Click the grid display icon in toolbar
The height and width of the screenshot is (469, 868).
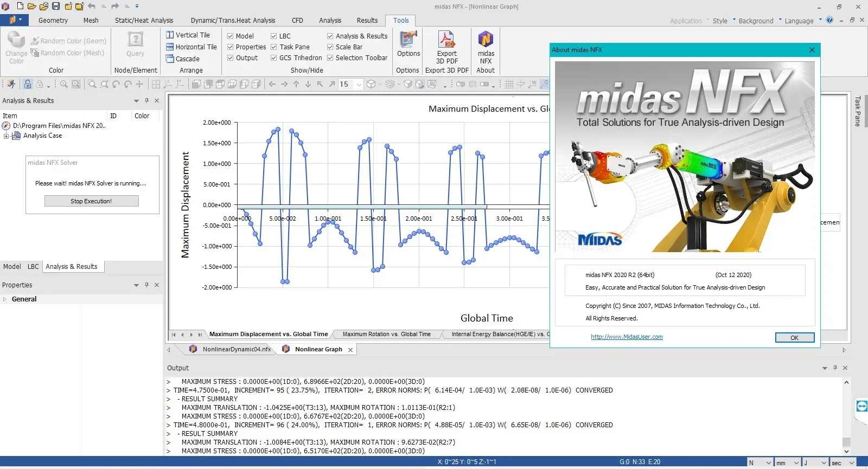click(x=509, y=84)
